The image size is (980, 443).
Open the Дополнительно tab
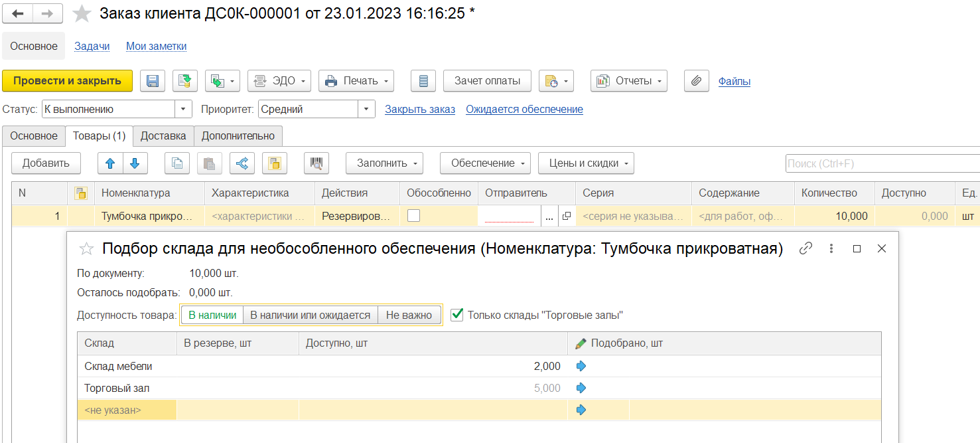238,136
